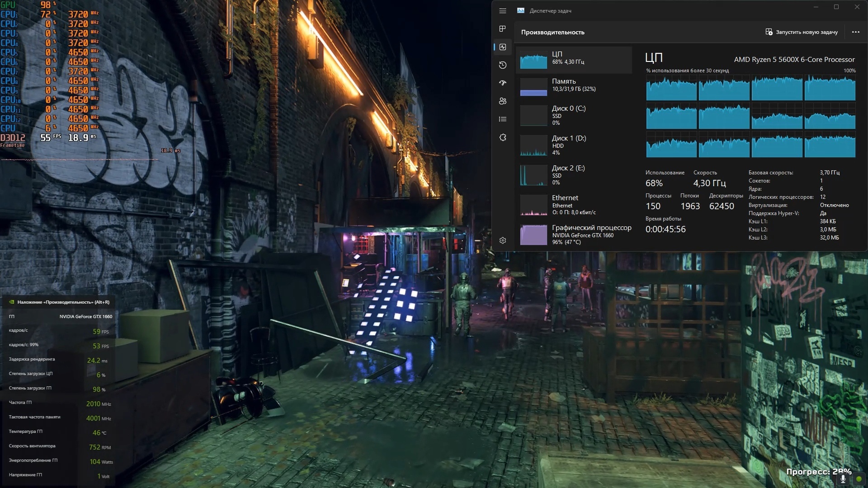Click the Потоки 1963 value
This screenshot has width=868, height=488.
pyautogui.click(x=690, y=206)
